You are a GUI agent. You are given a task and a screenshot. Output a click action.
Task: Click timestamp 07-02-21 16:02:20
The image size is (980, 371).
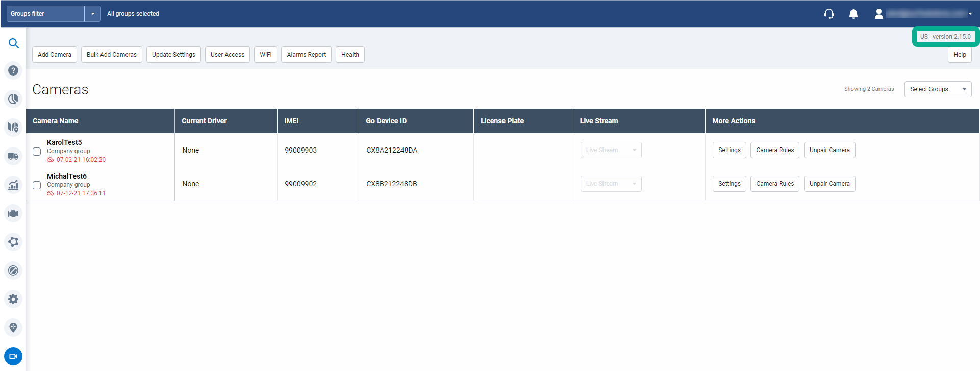point(81,160)
